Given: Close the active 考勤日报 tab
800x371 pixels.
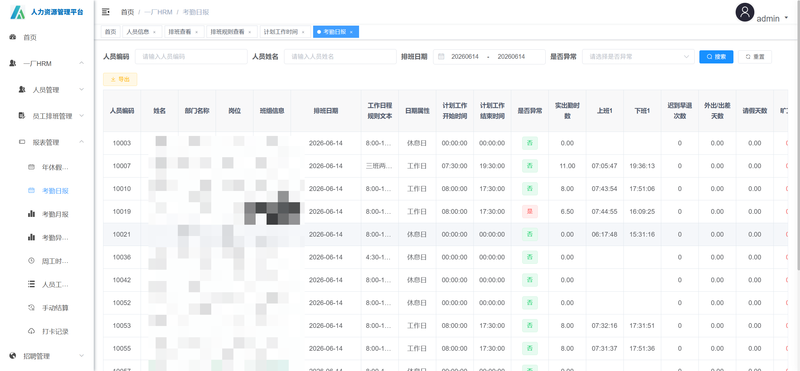Looking at the screenshot, I should (x=351, y=32).
